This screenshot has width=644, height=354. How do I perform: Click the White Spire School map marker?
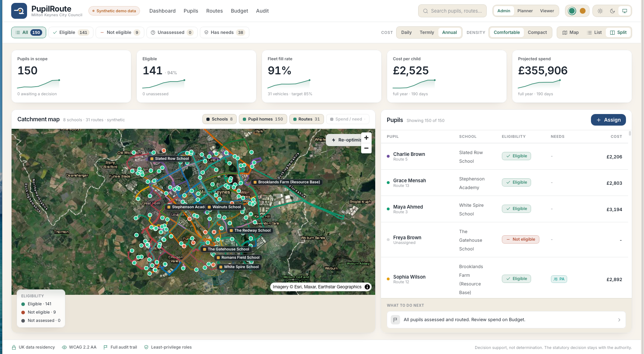click(x=239, y=267)
